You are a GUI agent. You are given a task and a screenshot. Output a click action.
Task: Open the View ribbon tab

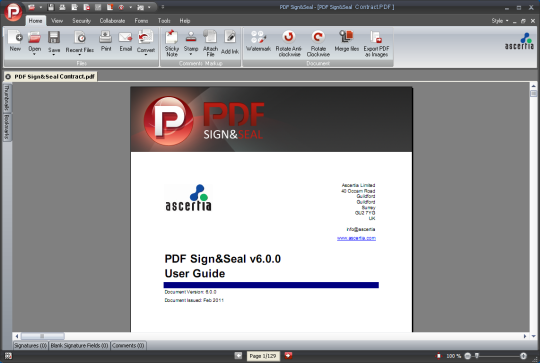tap(57, 21)
